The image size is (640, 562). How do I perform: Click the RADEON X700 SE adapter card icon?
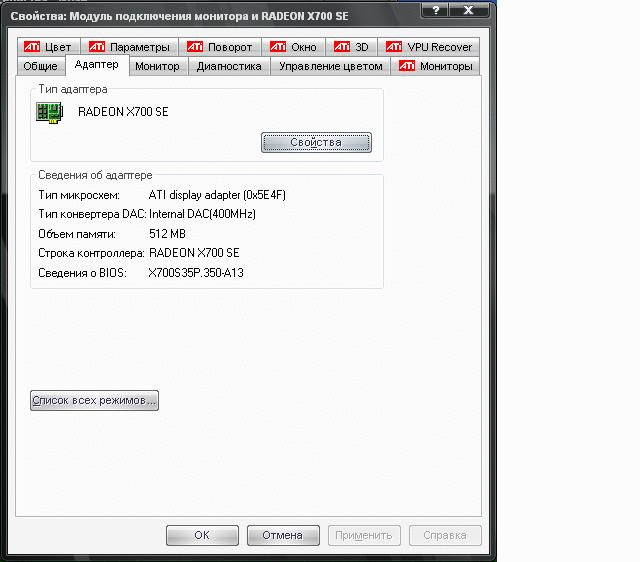click(49, 113)
